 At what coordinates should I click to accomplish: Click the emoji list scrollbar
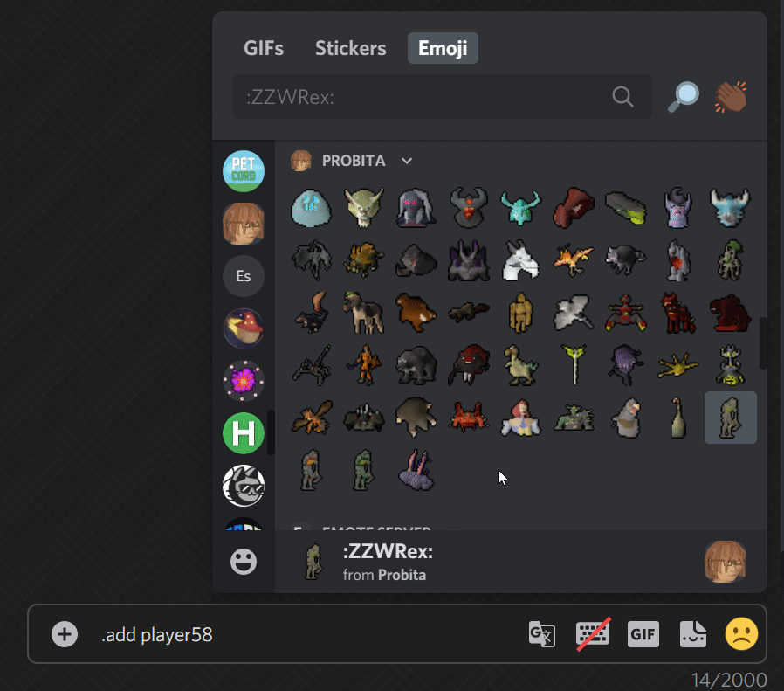point(763,343)
